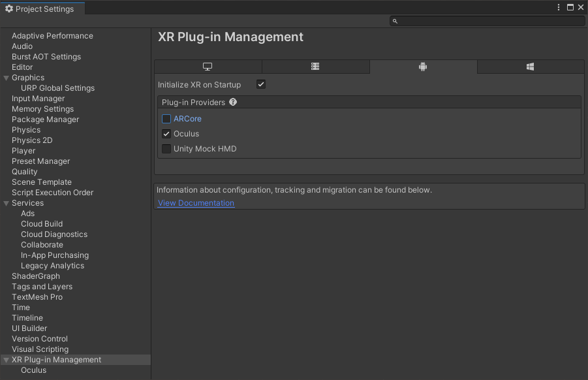Uncheck the Oculus plug-in provider
Viewport: 588px width, 380px height.
coord(166,134)
